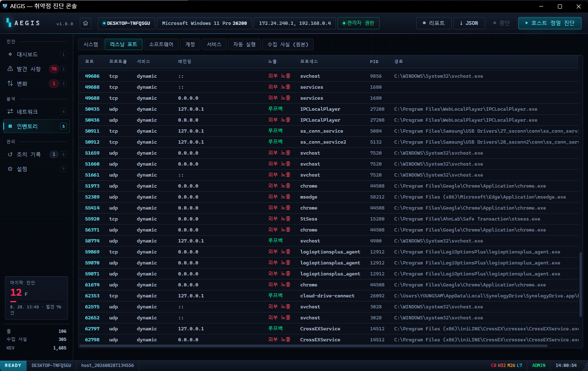Sort by the PID column header
Viewport: 588px width, 371px height.
point(374,61)
